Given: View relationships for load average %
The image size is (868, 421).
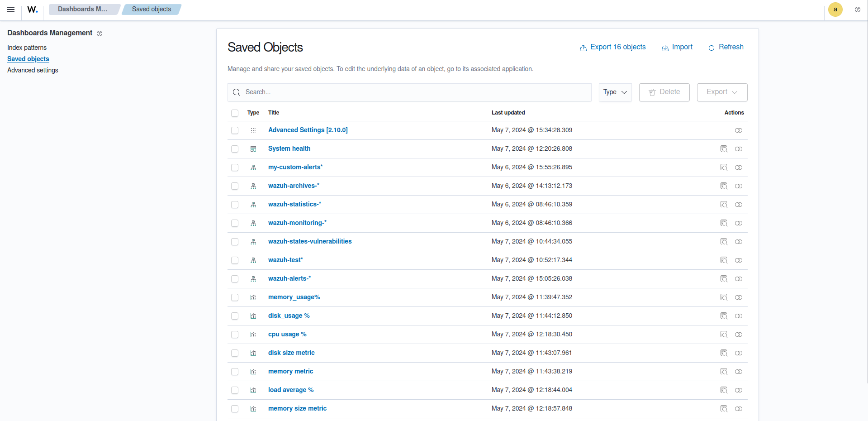Looking at the screenshot, I should (x=739, y=390).
